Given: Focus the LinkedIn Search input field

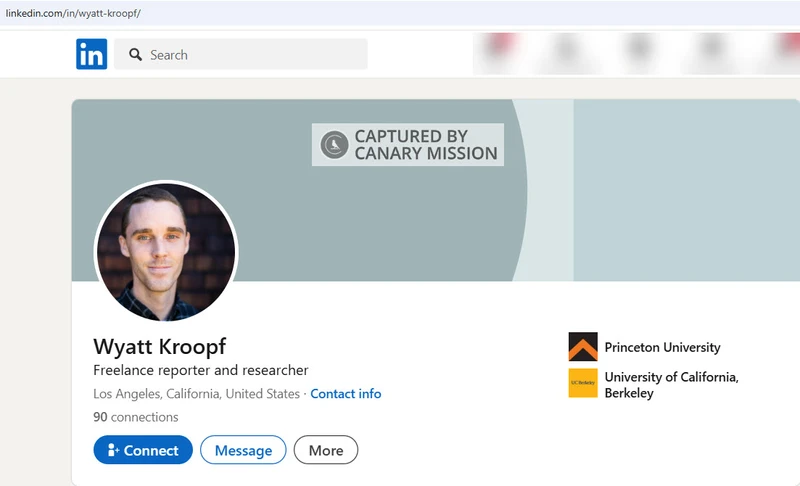Looking at the screenshot, I should pos(250,55).
